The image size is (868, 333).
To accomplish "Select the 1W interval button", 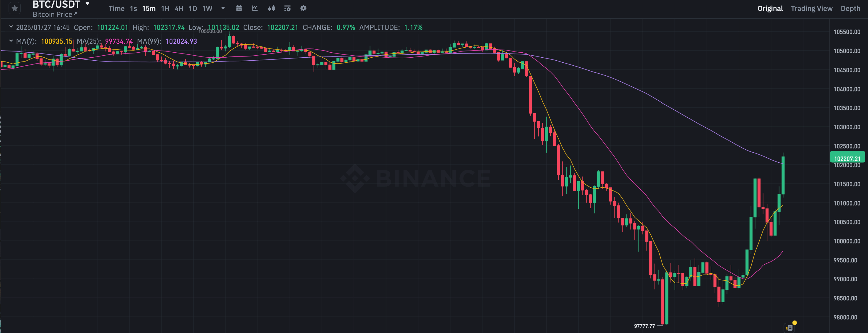I will (207, 9).
